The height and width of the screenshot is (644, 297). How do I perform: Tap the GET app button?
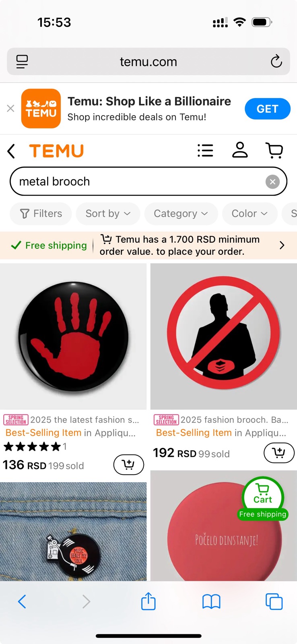(267, 109)
